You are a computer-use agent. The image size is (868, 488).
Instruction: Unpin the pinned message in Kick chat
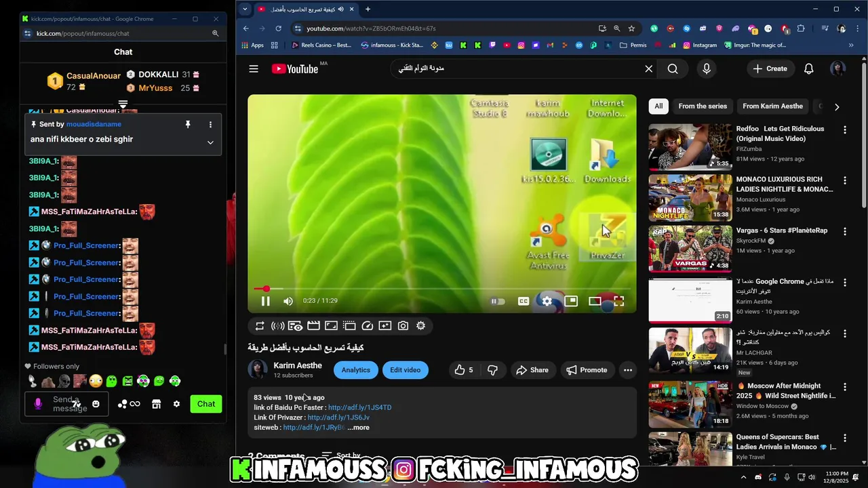click(188, 125)
